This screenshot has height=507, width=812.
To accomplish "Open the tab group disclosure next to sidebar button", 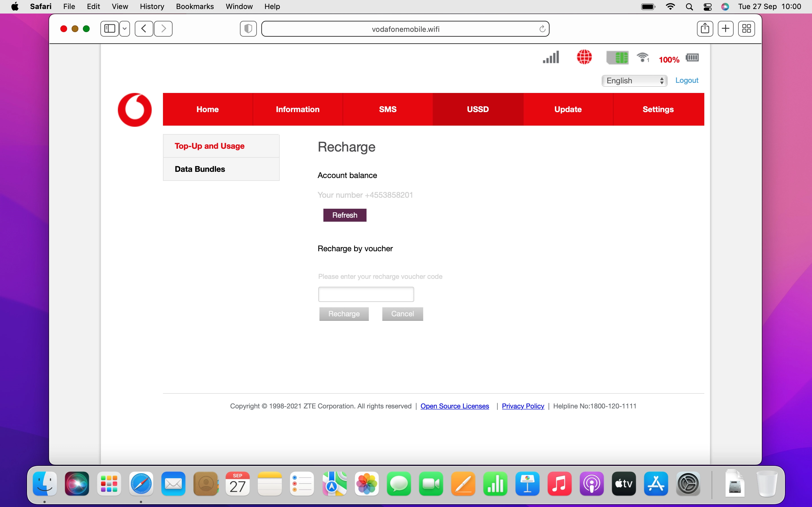I will pyautogui.click(x=125, y=28).
